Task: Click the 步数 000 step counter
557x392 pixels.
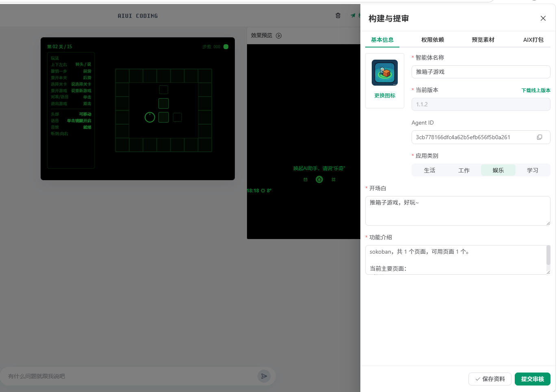Action: click(x=211, y=47)
